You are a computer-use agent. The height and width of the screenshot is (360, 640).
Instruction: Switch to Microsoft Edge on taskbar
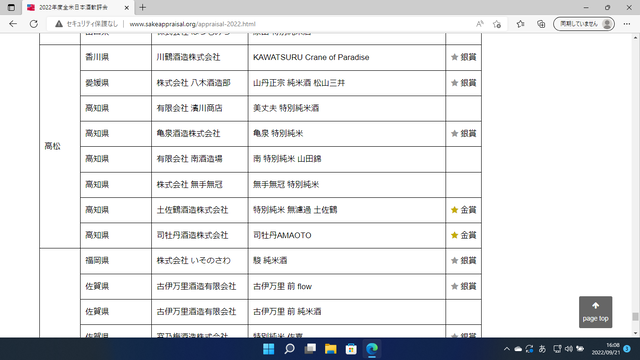click(372, 349)
